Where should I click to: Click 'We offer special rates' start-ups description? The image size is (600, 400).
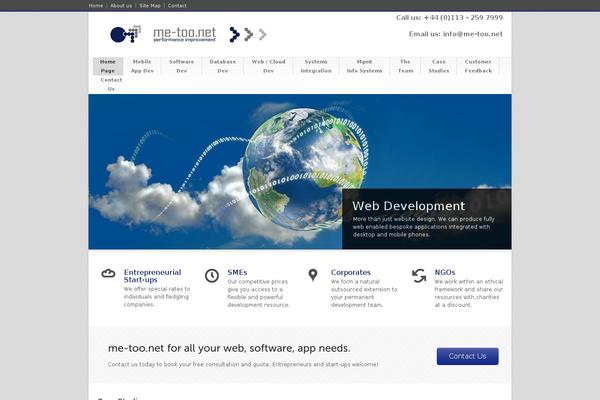(157, 297)
